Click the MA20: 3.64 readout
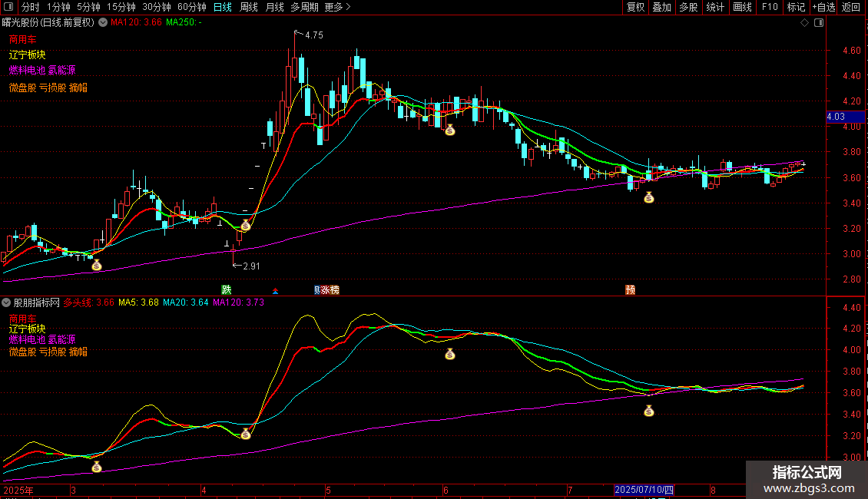Image resolution: width=868 pixels, height=499 pixels. tap(185, 302)
